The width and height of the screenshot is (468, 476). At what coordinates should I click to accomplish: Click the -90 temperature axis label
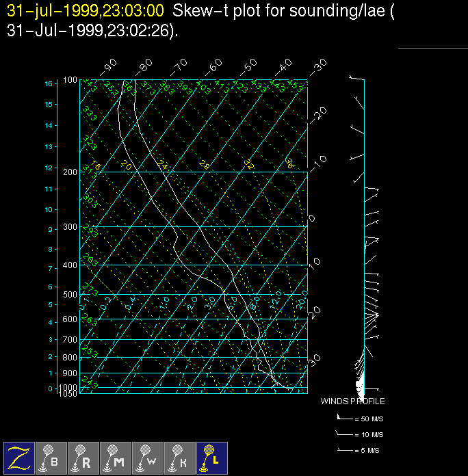[109, 67]
